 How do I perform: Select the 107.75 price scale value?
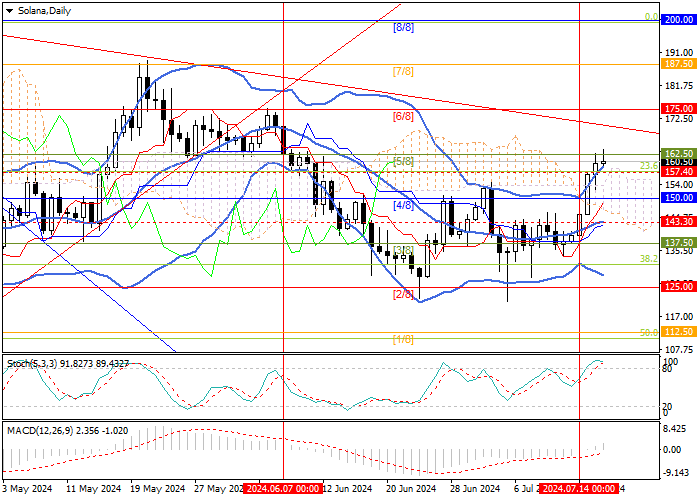coord(679,350)
